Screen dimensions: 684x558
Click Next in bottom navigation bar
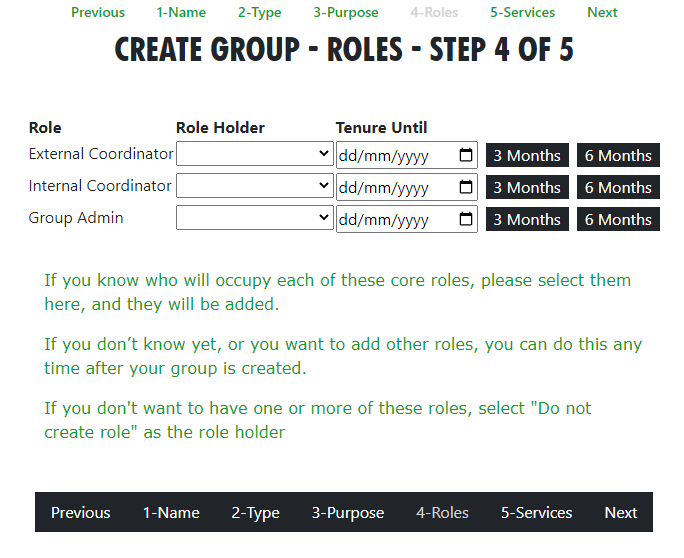621,512
